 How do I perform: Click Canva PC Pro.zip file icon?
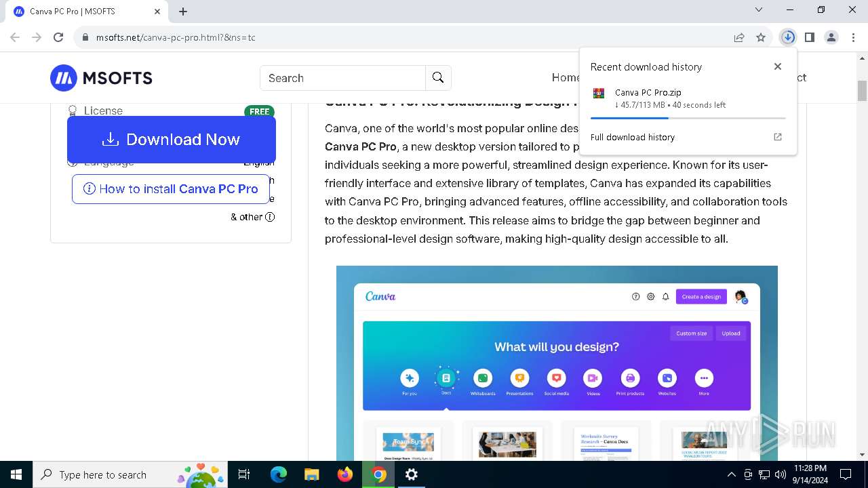(599, 94)
